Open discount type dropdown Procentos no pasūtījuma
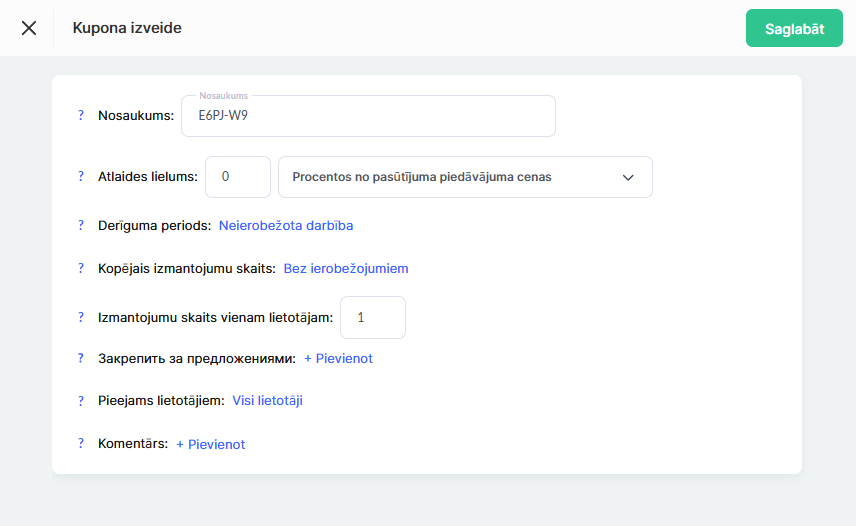856x526 pixels. click(x=450, y=177)
